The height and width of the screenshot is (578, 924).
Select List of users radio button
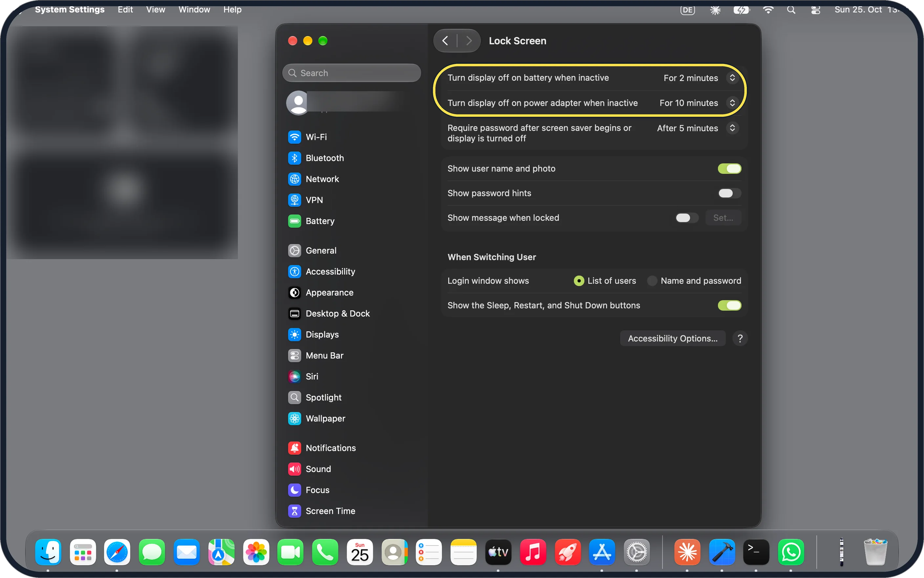pyautogui.click(x=579, y=281)
